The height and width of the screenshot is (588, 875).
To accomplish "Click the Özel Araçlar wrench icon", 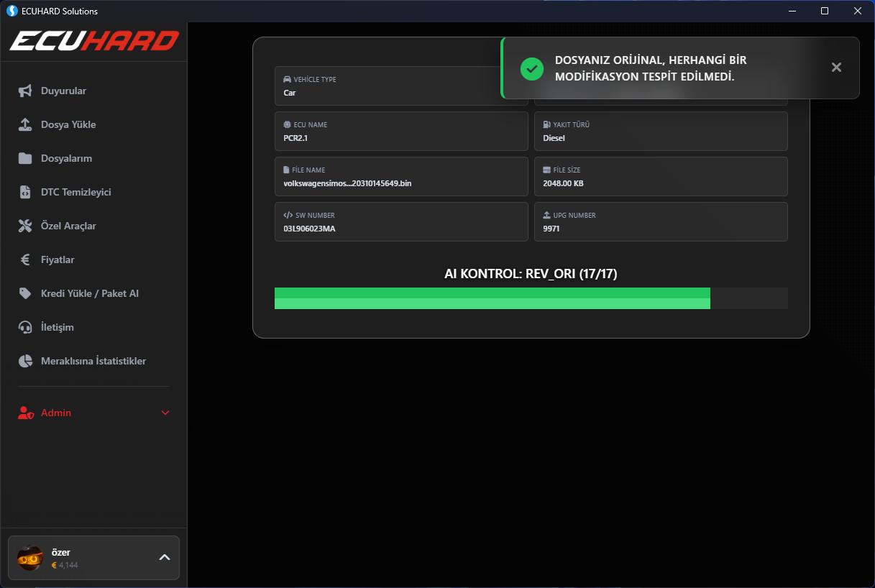I will point(25,226).
